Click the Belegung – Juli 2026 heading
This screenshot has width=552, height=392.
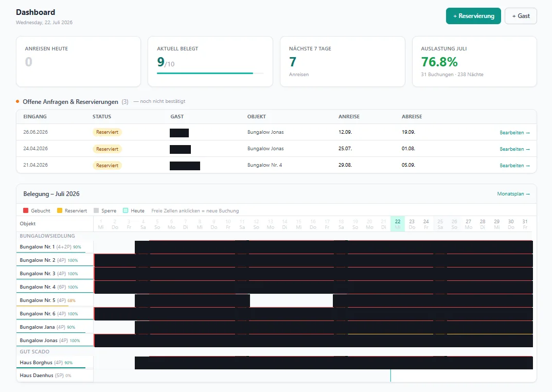click(x=51, y=194)
